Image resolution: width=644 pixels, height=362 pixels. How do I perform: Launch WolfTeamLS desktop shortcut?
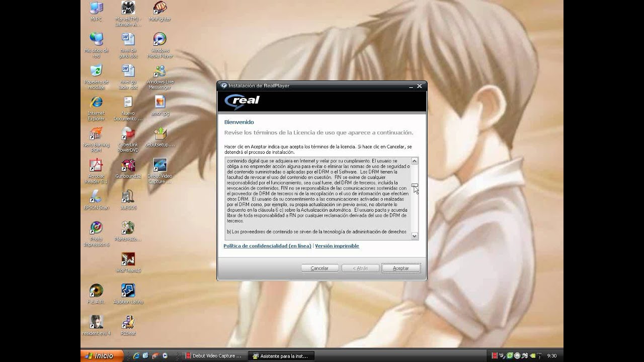coord(128,262)
